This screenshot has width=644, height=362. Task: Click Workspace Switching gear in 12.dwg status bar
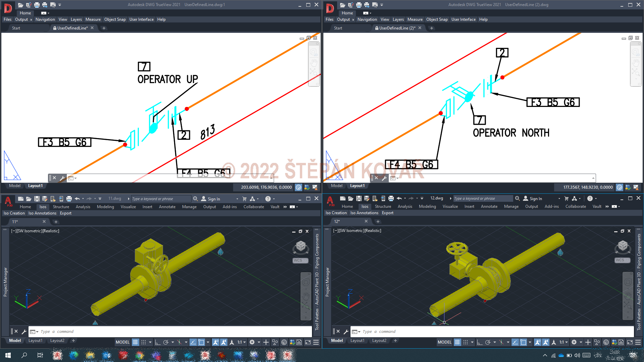click(574, 342)
